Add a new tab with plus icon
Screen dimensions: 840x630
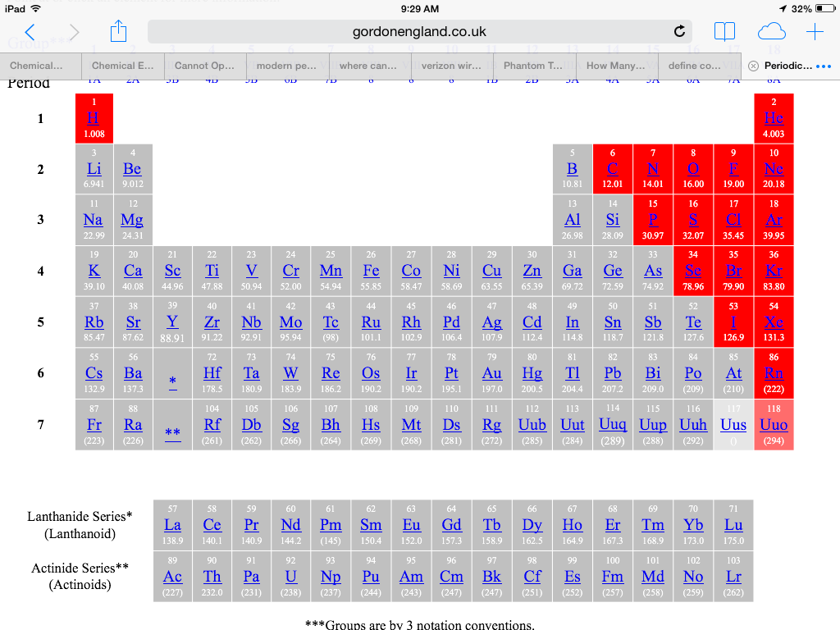(815, 32)
